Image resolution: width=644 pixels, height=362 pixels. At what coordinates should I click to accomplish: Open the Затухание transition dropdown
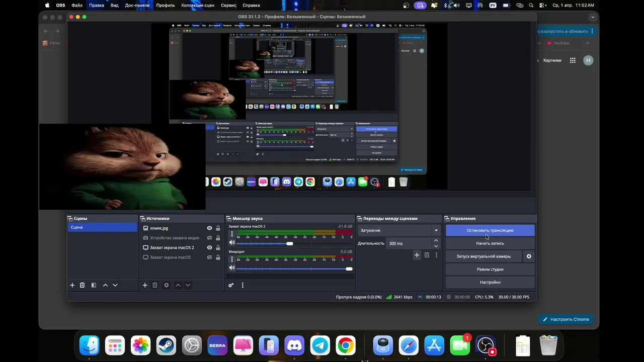pyautogui.click(x=399, y=230)
